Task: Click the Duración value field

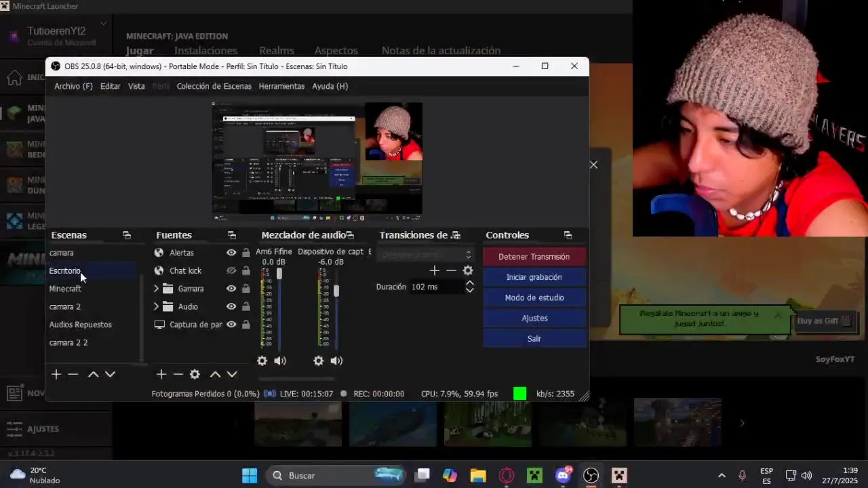Action: tap(435, 287)
